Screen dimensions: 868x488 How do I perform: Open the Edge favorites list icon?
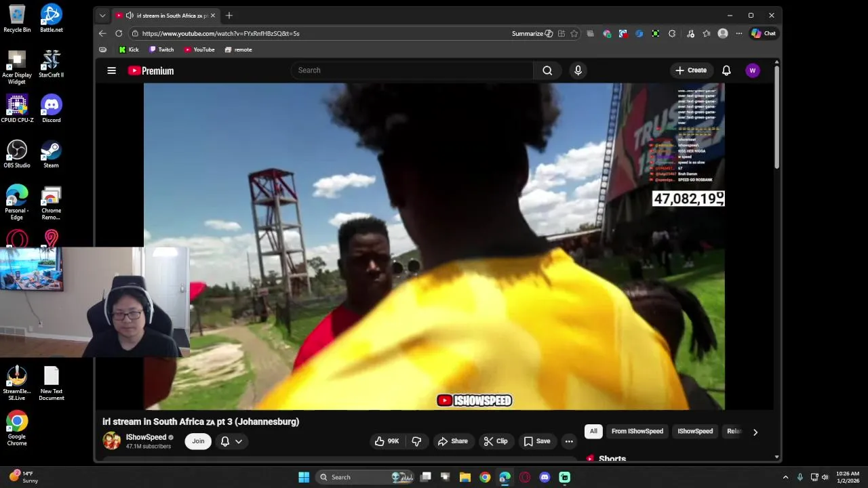click(707, 33)
